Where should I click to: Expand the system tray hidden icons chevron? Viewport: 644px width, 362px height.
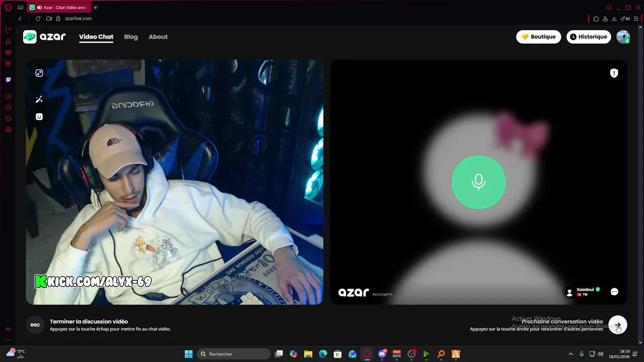tap(571, 354)
